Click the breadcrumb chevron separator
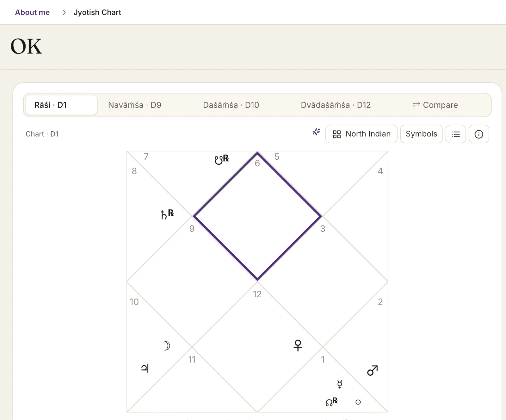Image resolution: width=506 pixels, height=420 pixels. [64, 12]
